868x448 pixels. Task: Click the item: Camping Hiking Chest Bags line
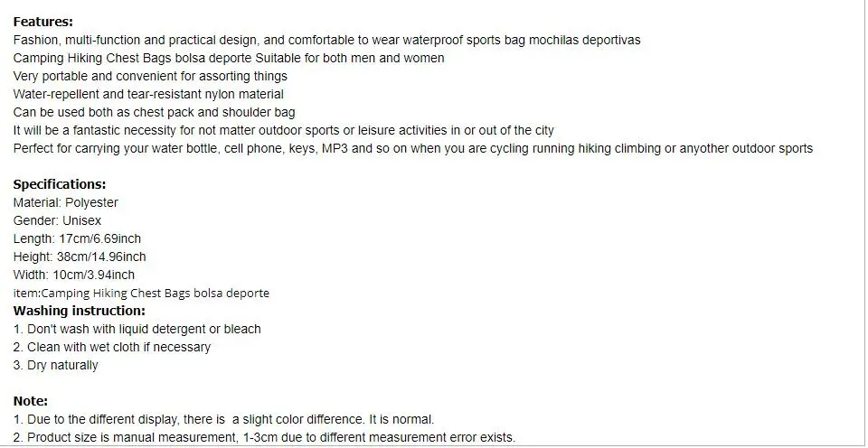coord(141,294)
